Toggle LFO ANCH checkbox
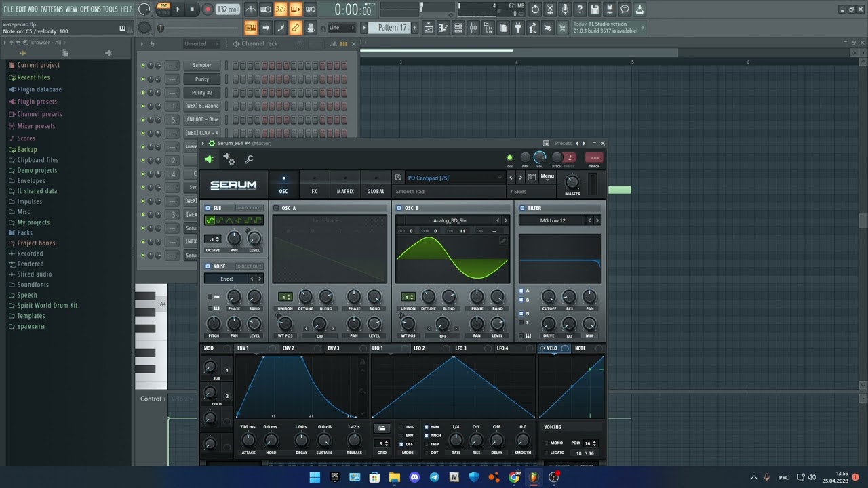 427,436
